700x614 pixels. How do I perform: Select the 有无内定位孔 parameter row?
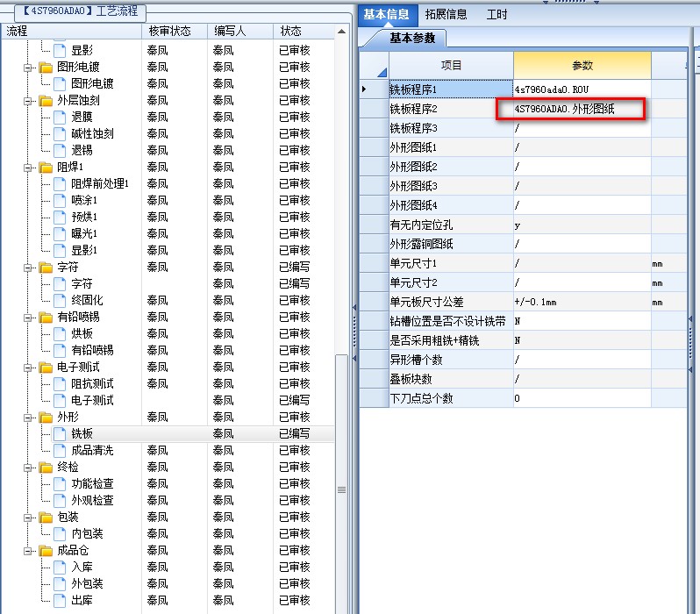(523, 225)
